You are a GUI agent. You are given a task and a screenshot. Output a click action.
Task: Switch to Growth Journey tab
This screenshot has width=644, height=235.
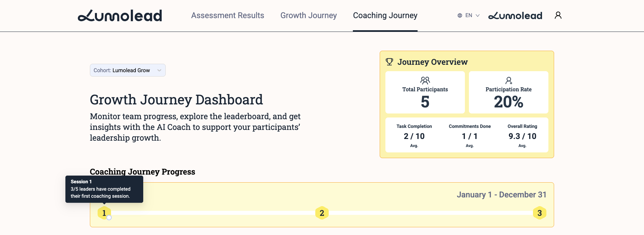pyautogui.click(x=309, y=15)
